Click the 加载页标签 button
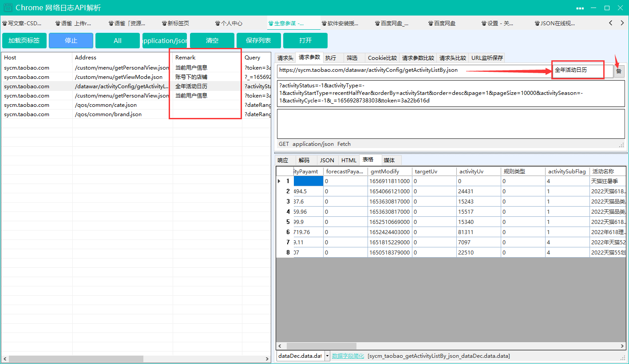This screenshot has width=629, height=364. point(24,41)
